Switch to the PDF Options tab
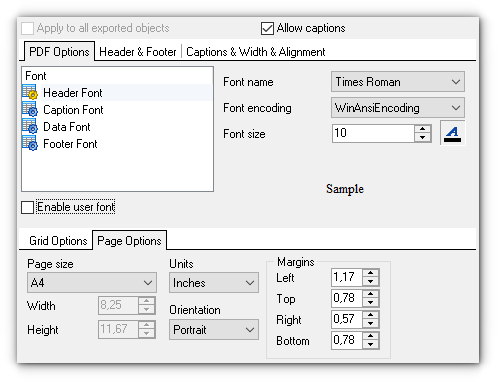 (59, 52)
